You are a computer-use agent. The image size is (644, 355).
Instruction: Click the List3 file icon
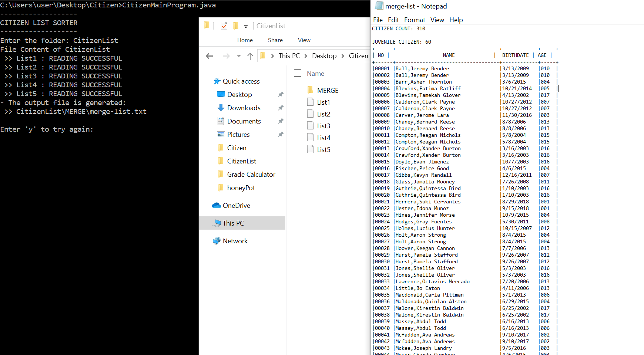point(310,126)
